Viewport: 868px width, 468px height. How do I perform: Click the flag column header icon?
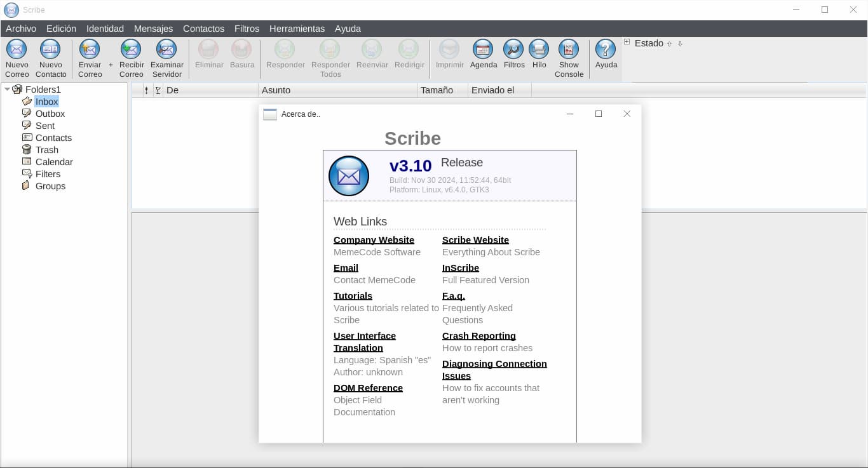click(x=158, y=90)
